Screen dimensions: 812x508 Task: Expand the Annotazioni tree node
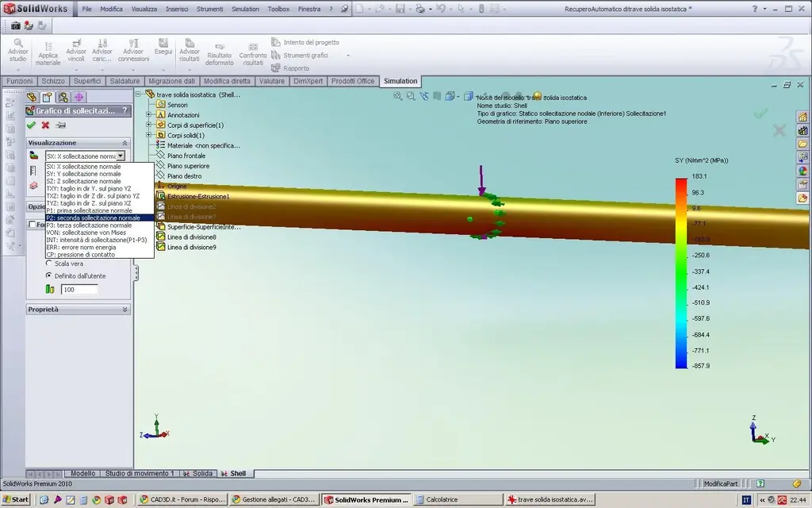148,114
